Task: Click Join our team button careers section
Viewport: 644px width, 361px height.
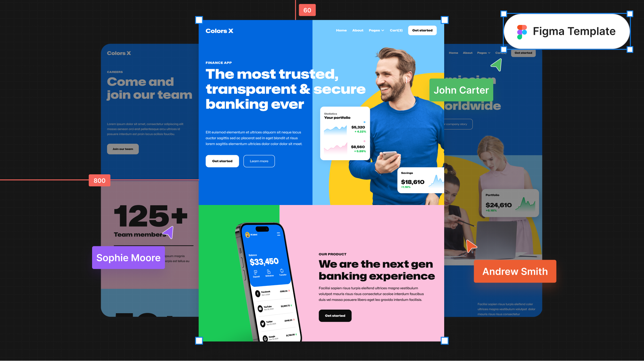Action: 123,149
